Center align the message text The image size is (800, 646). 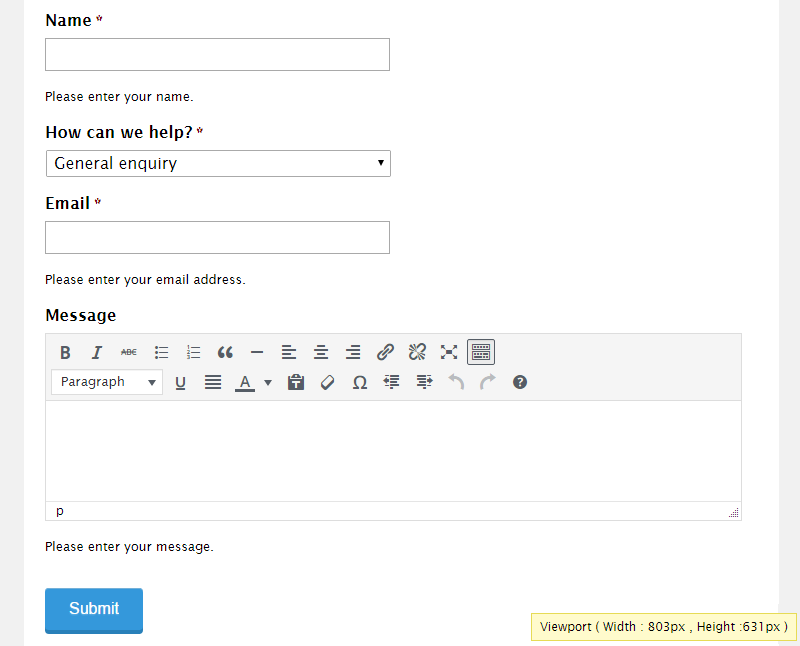pos(321,352)
